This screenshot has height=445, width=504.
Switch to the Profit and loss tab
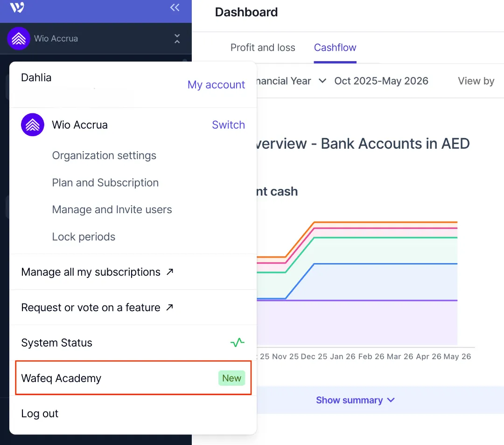tap(263, 48)
